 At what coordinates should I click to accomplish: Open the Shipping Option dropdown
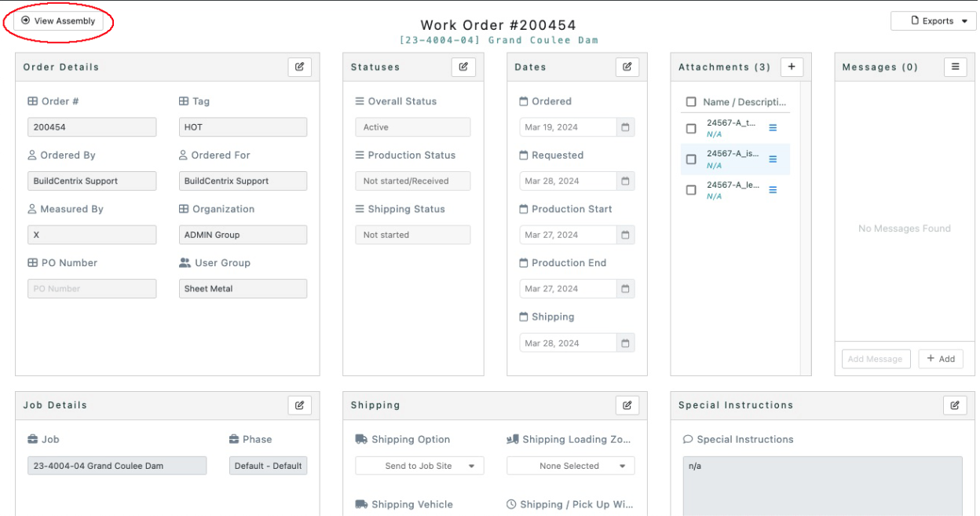(x=419, y=465)
